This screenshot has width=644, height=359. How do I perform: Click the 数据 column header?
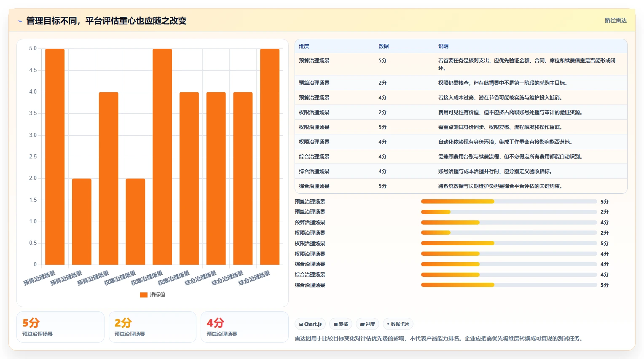pos(384,46)
